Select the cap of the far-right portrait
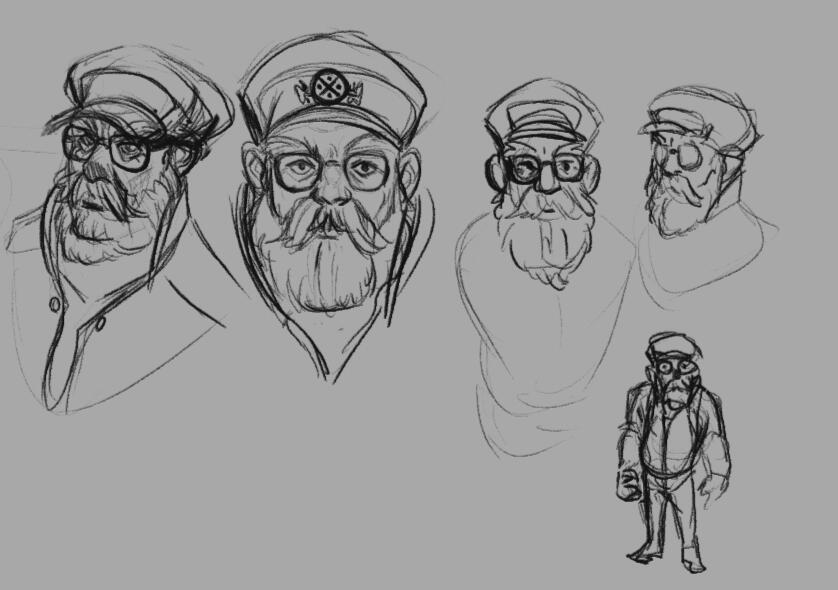Image resolution: width=838 pixels, height=590 pixels. tap(690, 115)
